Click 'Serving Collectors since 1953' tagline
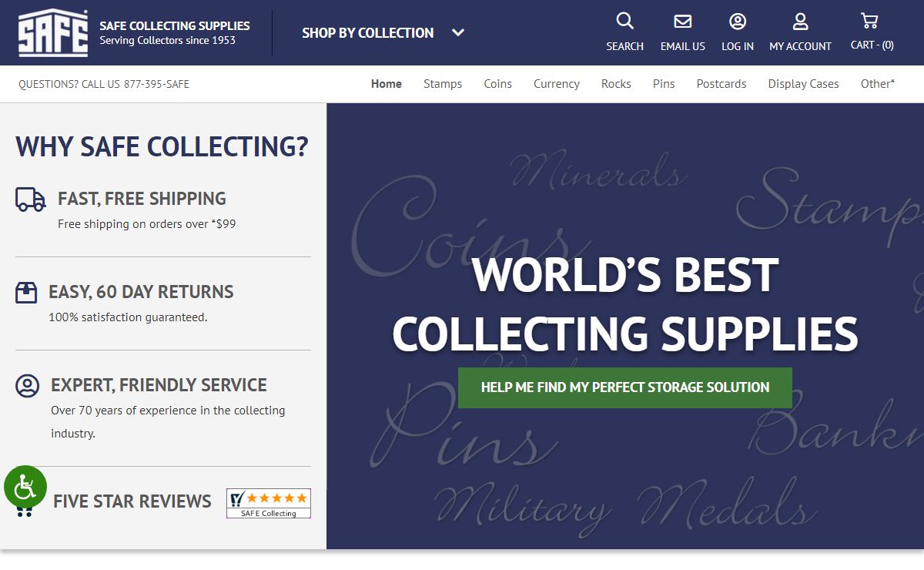This screenshot has height=570, width=924. coord(167,40)
